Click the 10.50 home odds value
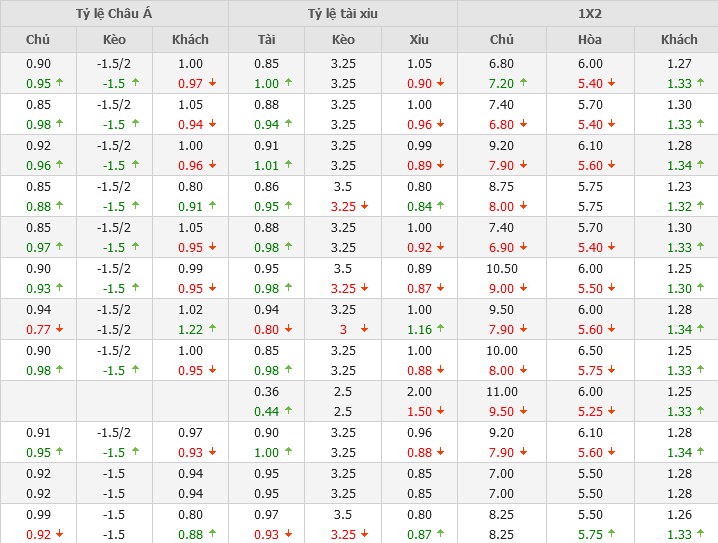The height and width of the screenshot is (543, 718). [x=501, y=269]
